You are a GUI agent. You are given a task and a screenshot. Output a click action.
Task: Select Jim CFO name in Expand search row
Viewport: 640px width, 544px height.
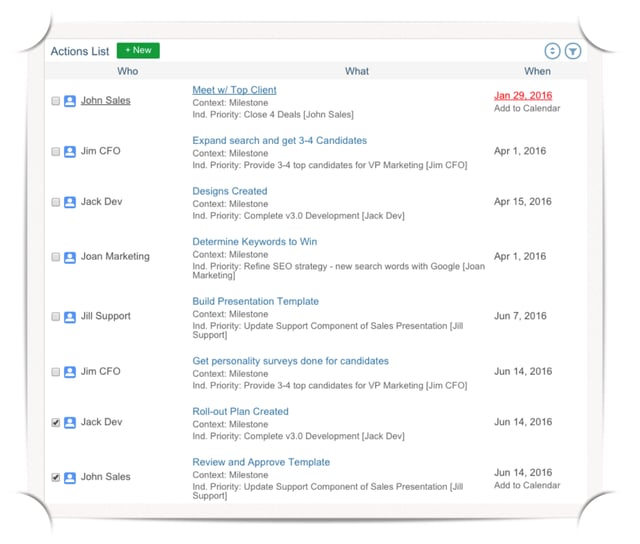coord(100,151)
